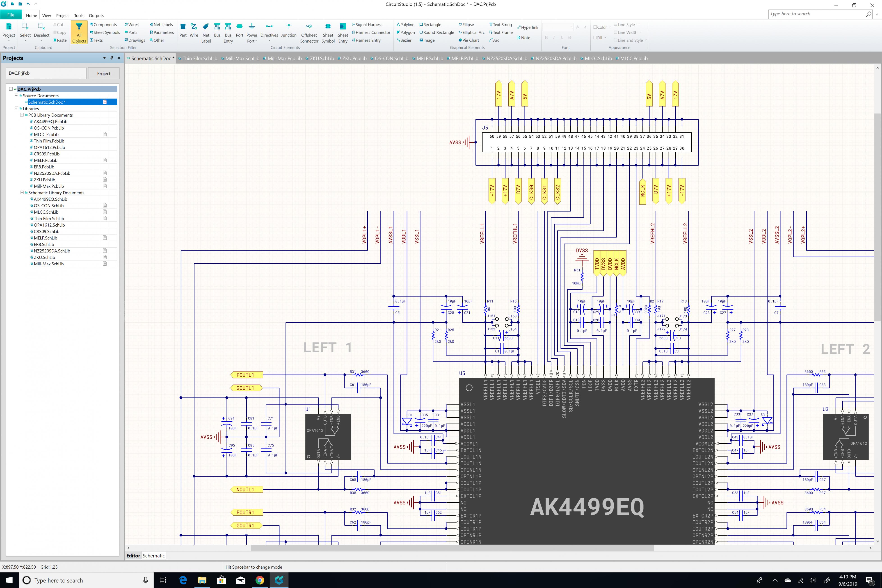Choose the Bus tool
882x588 pixels.
point(217,30)
